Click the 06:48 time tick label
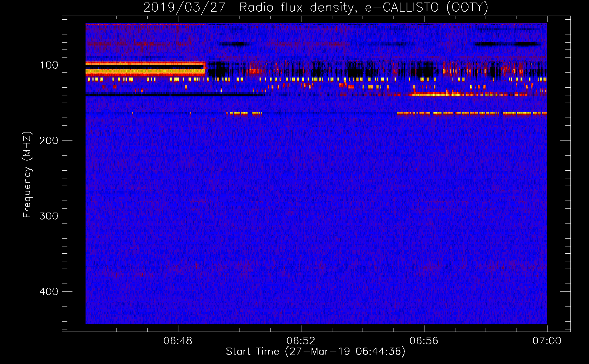The width and height of the screenshot is (589, 364). pos(178,341)
